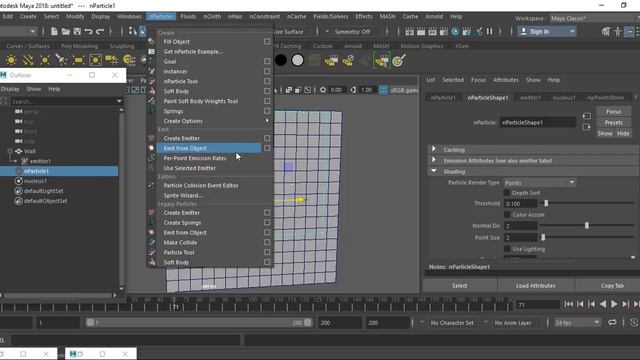
Task: Click the defaultLightSet icon in Outliner
Action: [x=18, y=191]
